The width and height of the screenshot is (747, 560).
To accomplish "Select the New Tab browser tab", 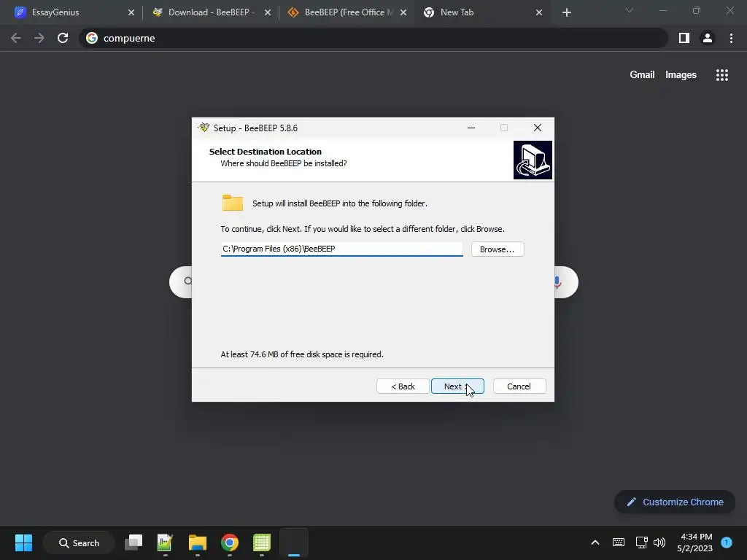I will click(x=481, y=12).
